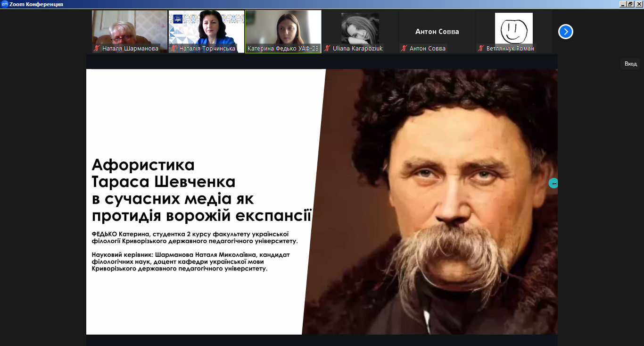Click Ветлянчук Роман's muted microphone icon
The width and height of the screenshot is (644, 346).
point(481,48)
